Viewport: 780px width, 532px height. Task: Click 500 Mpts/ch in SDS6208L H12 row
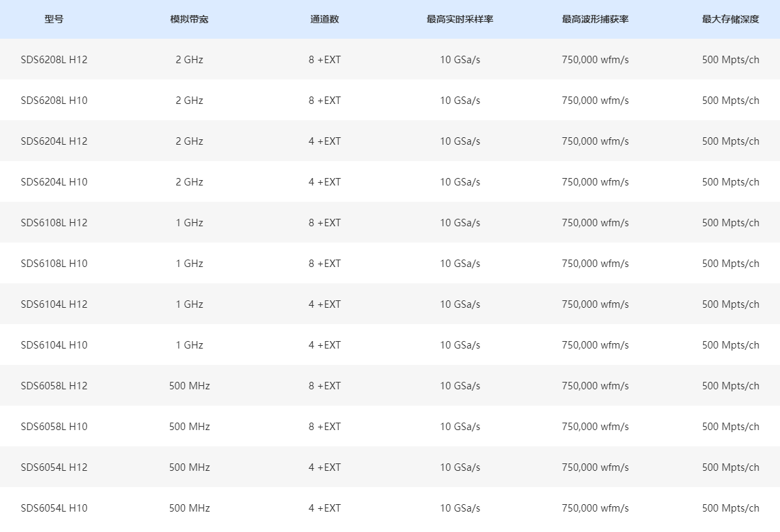tap(730, 60)
